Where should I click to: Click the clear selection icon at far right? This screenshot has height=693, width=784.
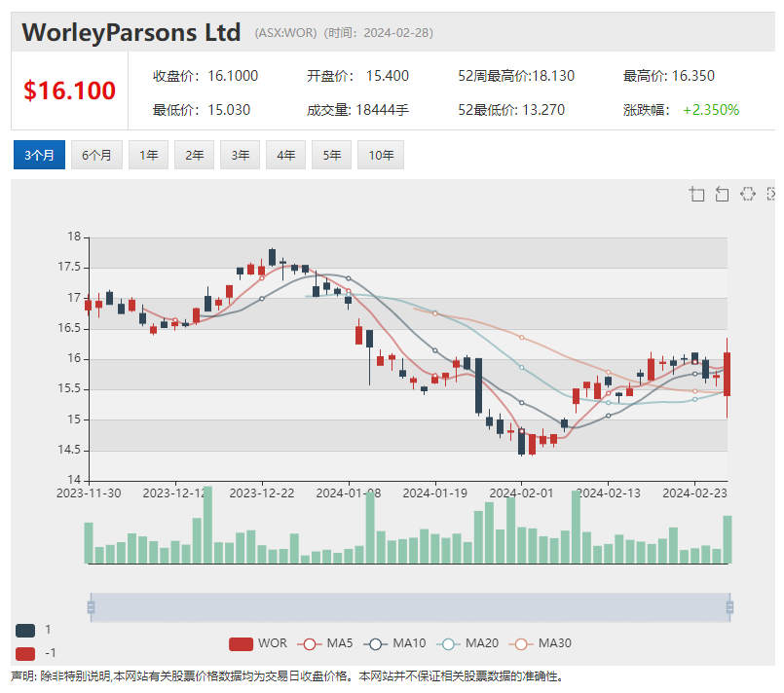coord(772,194)
